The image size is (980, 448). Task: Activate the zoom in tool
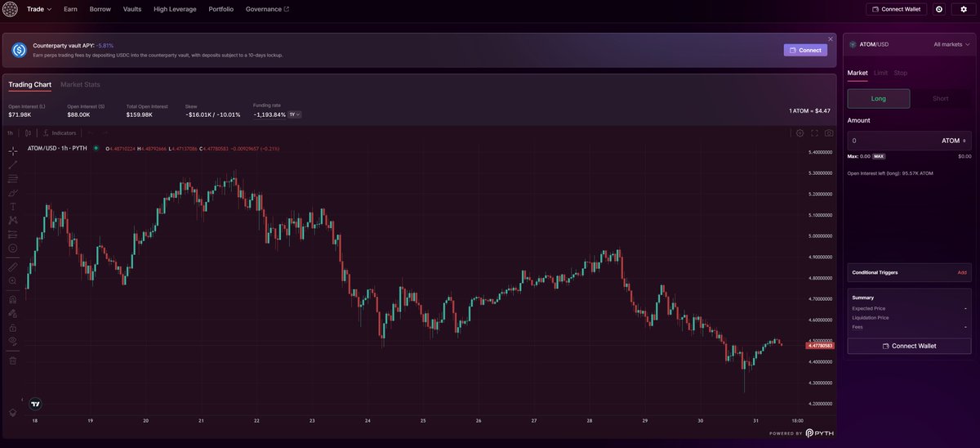(x=13, y=280)
